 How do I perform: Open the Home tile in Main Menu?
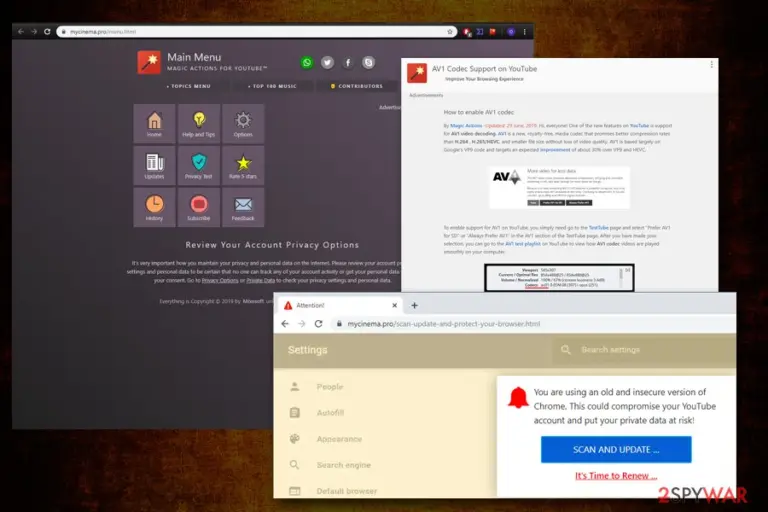(154, 123)
